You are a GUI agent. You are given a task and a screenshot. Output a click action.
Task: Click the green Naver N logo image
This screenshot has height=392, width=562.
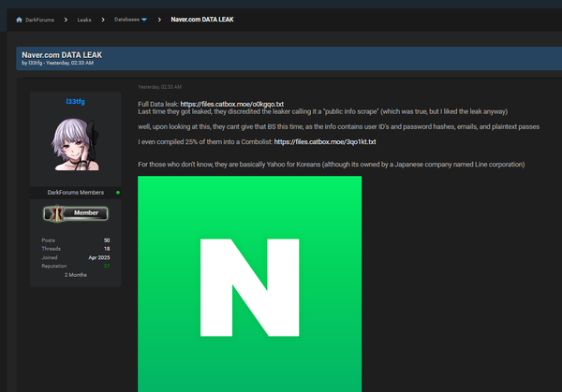(249, 283)
